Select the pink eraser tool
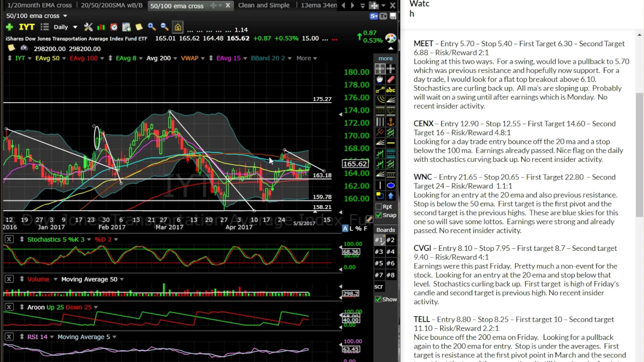This screenshot has height=362, width=644. click(391, 80)
